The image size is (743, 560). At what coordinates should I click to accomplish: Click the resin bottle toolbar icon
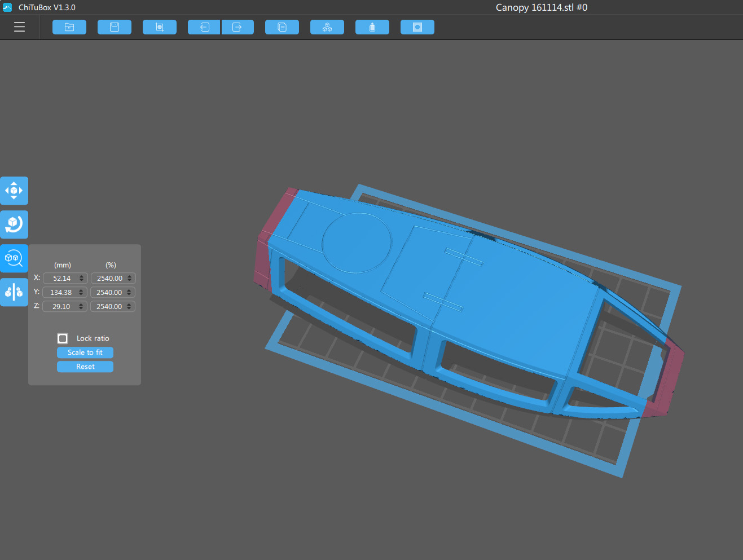click(x=372, y=27)
